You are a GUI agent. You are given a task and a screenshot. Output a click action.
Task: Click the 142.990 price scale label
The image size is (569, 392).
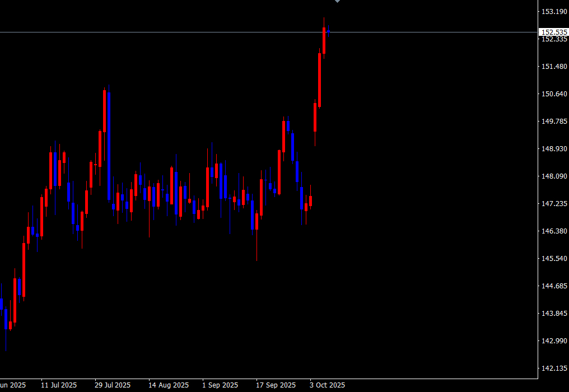pos(554,341)
